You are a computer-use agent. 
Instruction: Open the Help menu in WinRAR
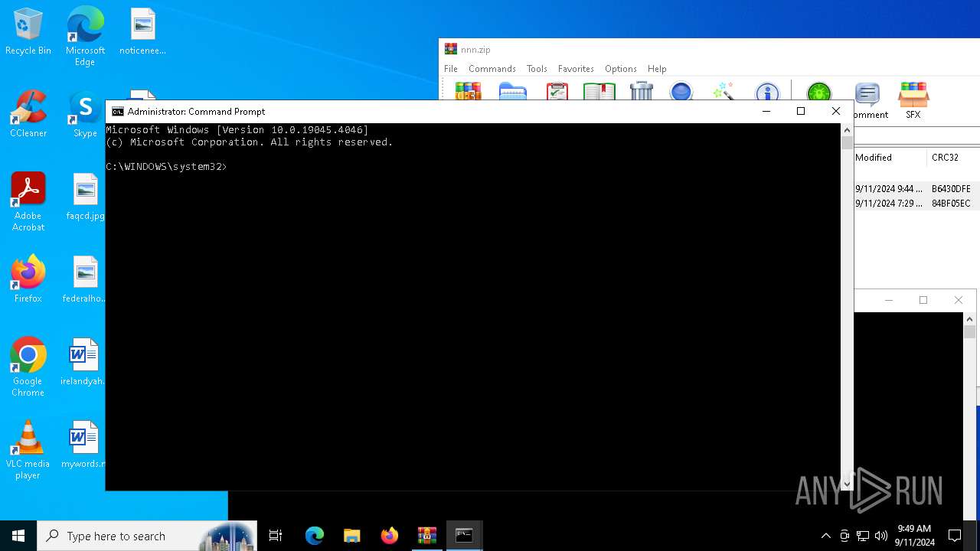coord(657,68)
